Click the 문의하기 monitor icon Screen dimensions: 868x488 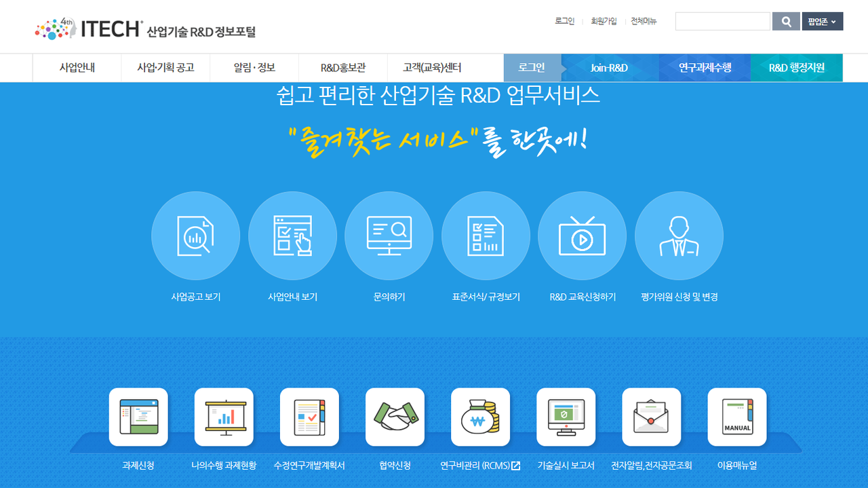389,236
